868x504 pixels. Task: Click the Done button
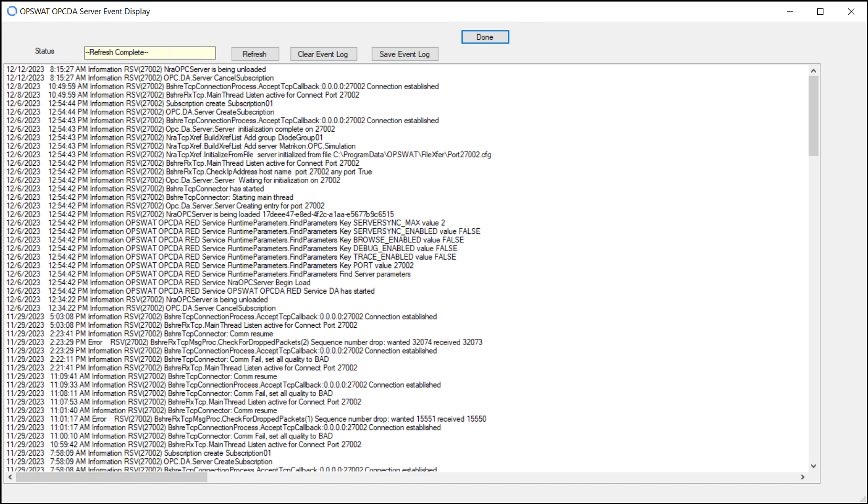pos(485,37)
